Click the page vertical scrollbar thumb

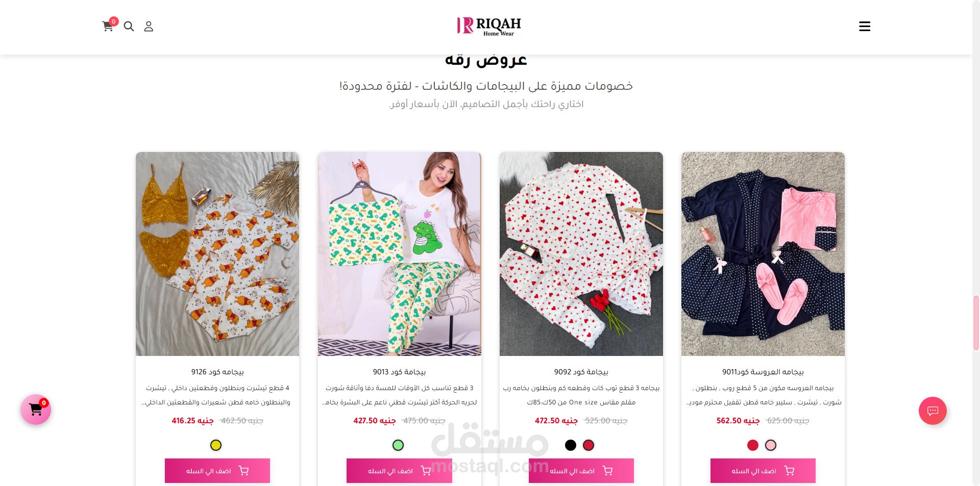click(976, 322)
